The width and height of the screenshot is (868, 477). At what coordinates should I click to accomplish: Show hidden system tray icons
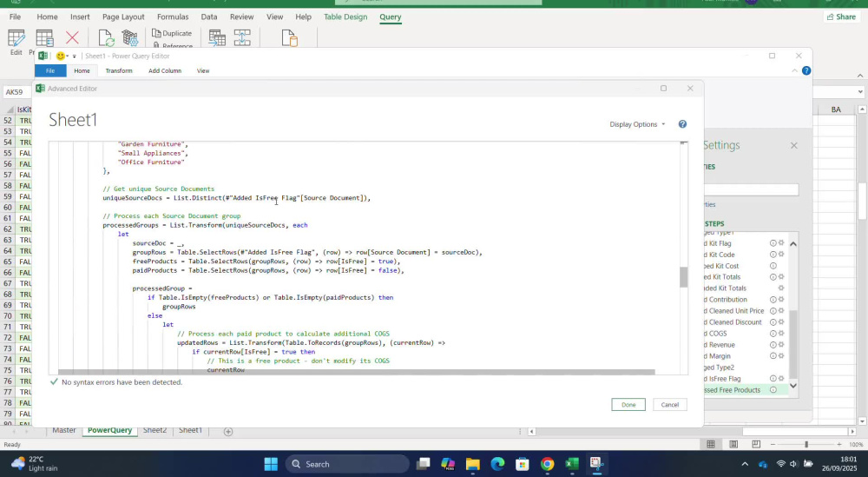click(x=745, y=464)
